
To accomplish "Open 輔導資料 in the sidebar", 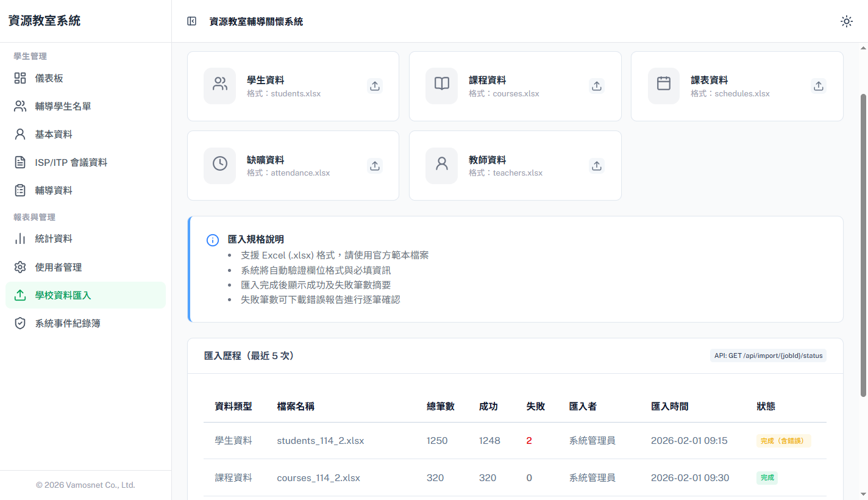I will [x=85, y=190].
